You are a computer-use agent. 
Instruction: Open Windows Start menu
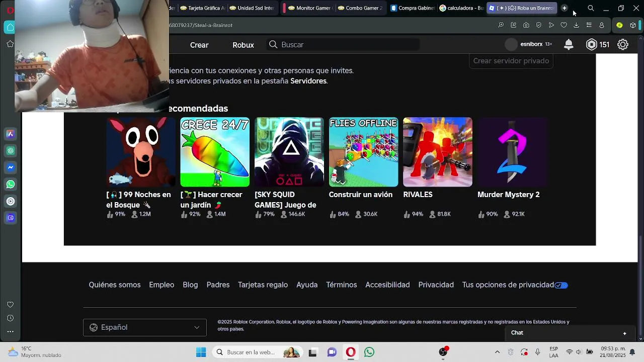point(201,352)
